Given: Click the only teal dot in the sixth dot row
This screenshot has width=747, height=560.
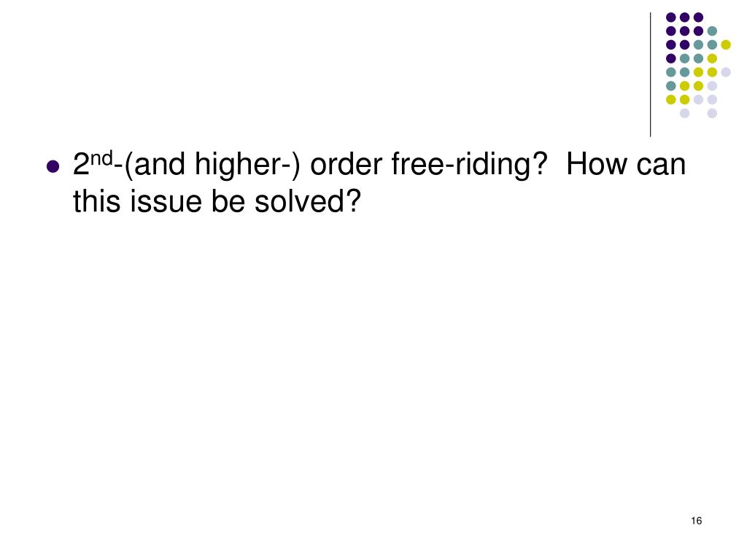Looking at the screenshot, I should pos(671,86).
